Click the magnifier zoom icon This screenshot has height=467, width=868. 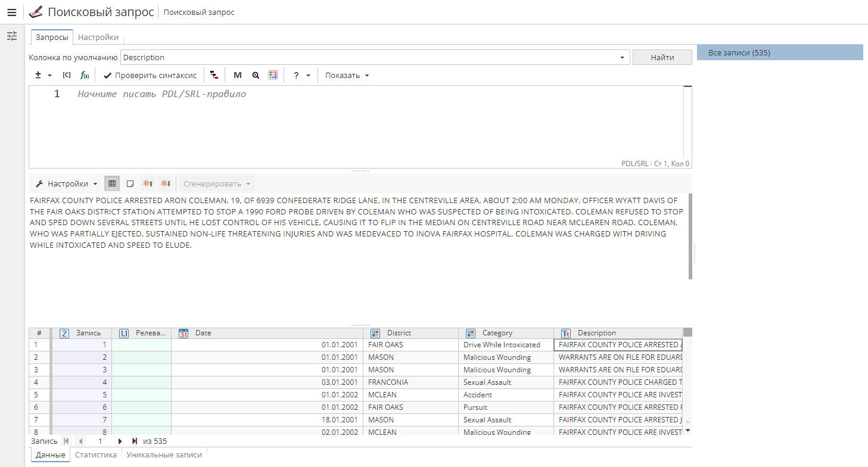pyautogui.click(x=256, y=75)
